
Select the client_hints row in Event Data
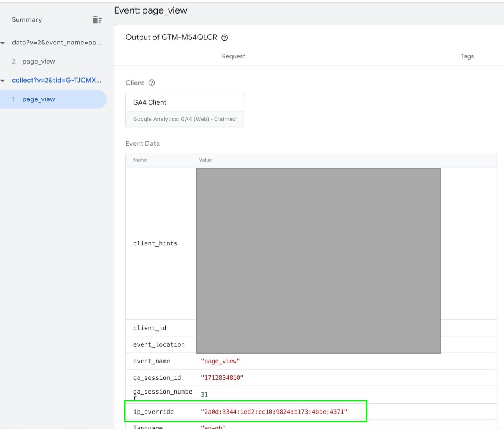point(155,243)
